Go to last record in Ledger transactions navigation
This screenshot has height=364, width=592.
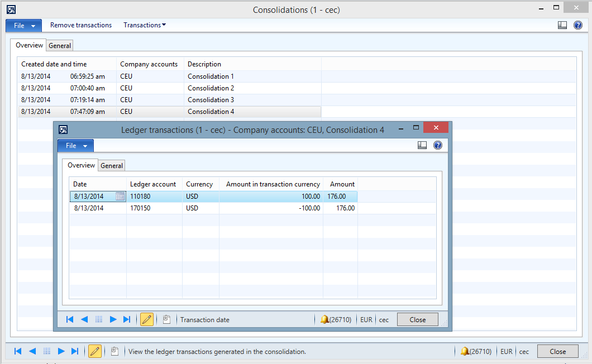(127, 319)
